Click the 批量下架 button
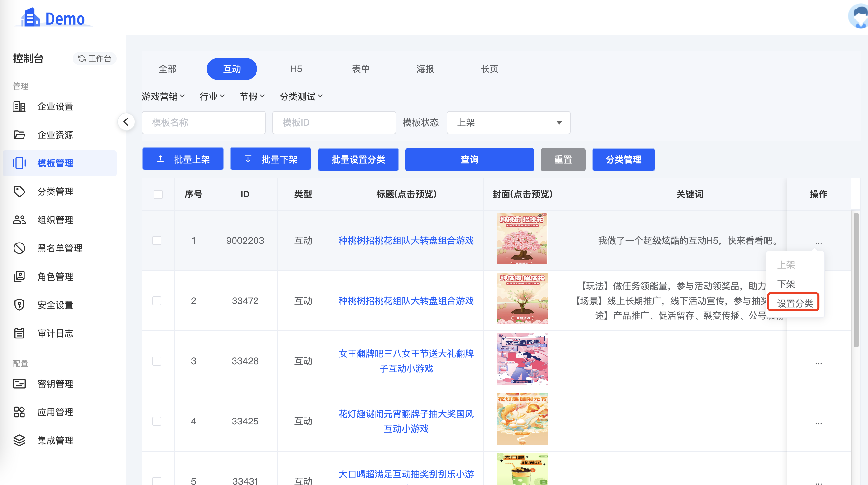 tap(271, 159)
